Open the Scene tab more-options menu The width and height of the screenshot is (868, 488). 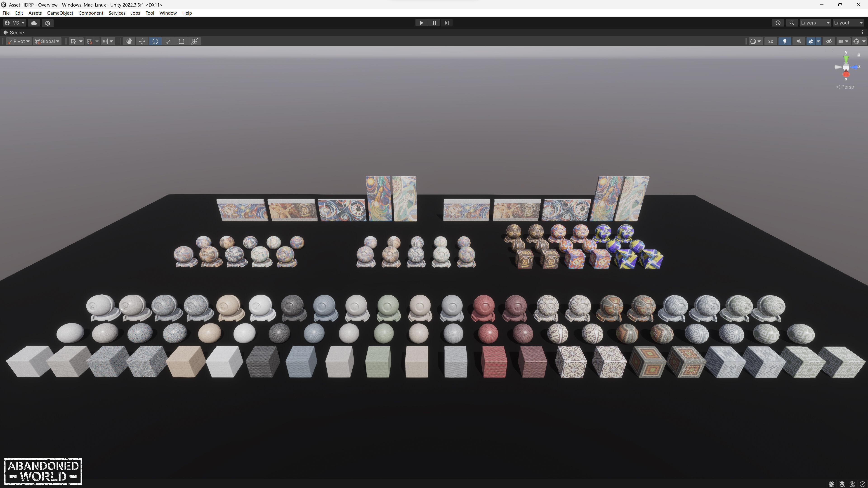[x=862, y=32]
